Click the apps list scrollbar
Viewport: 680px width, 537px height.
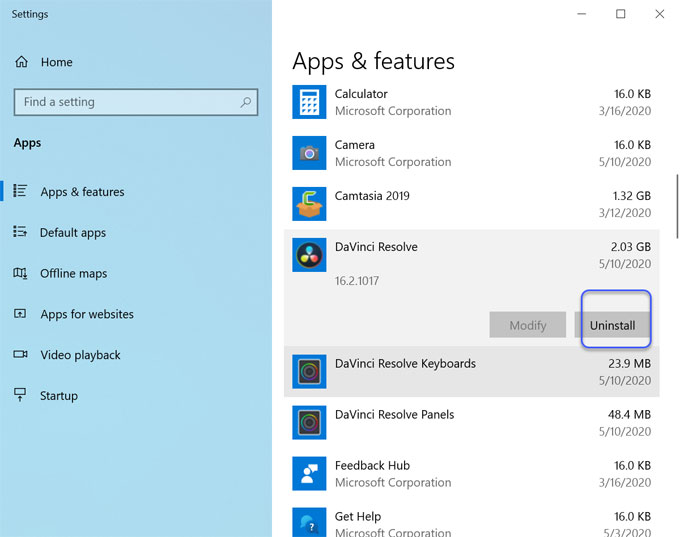677,206
